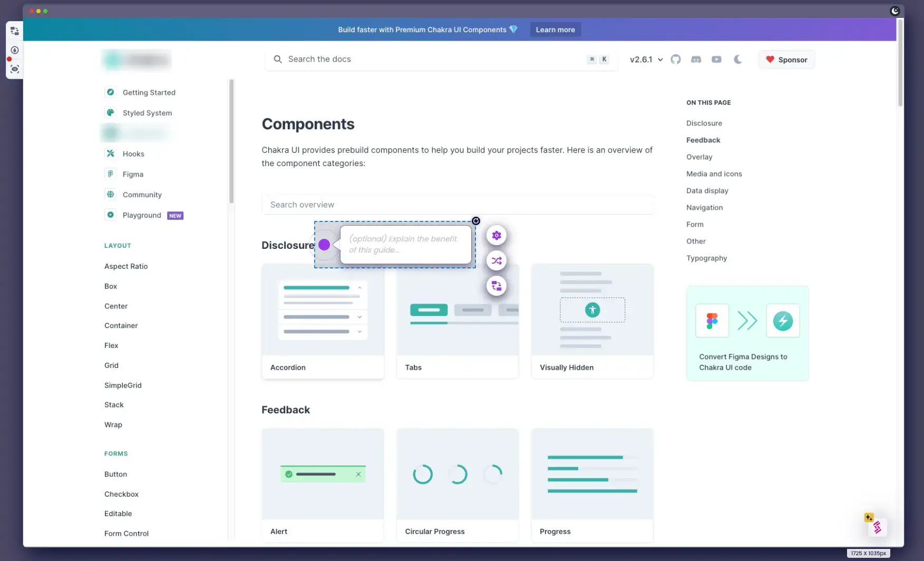Open Stack in the Layout list
Image resolution: width=924 pixels, height=561 pixels.
(x=114, y=405)
